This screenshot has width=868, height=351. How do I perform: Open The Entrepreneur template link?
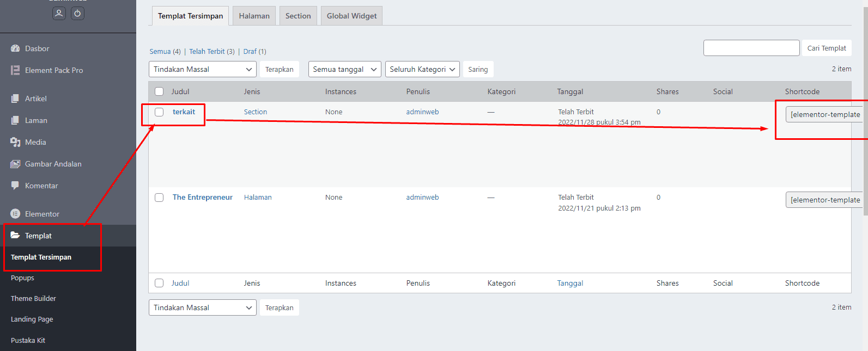[x=202, y=197]
